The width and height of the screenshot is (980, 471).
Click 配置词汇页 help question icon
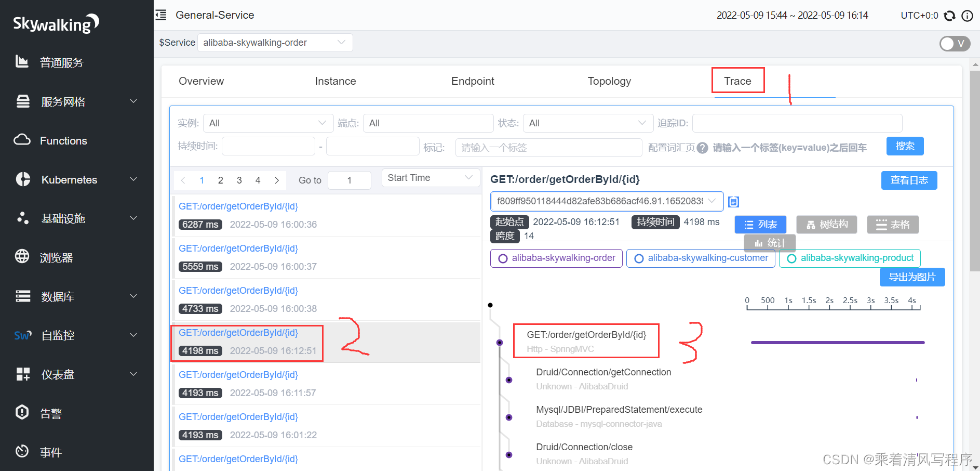[702, 148]
